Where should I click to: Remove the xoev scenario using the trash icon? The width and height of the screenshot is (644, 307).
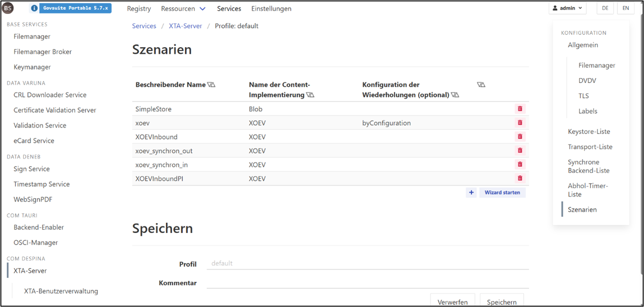[x=520, y=122]
